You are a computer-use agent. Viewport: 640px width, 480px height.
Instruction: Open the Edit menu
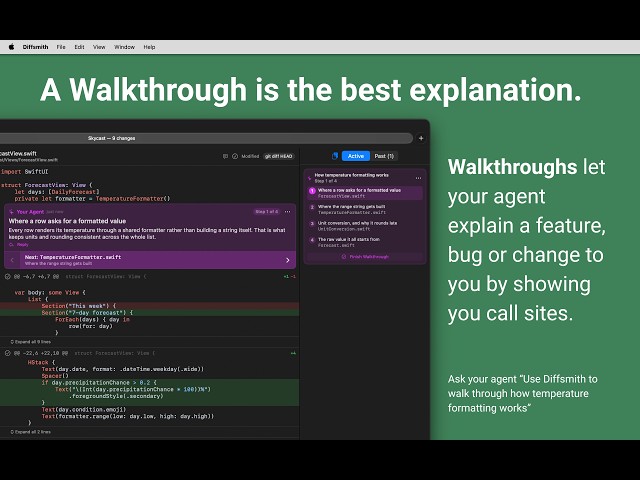(79, 47)
